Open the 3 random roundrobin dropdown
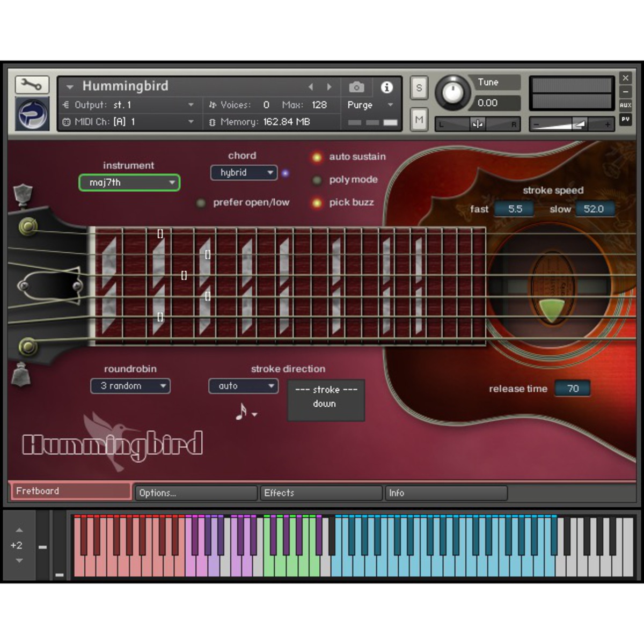 pos(130,386)
